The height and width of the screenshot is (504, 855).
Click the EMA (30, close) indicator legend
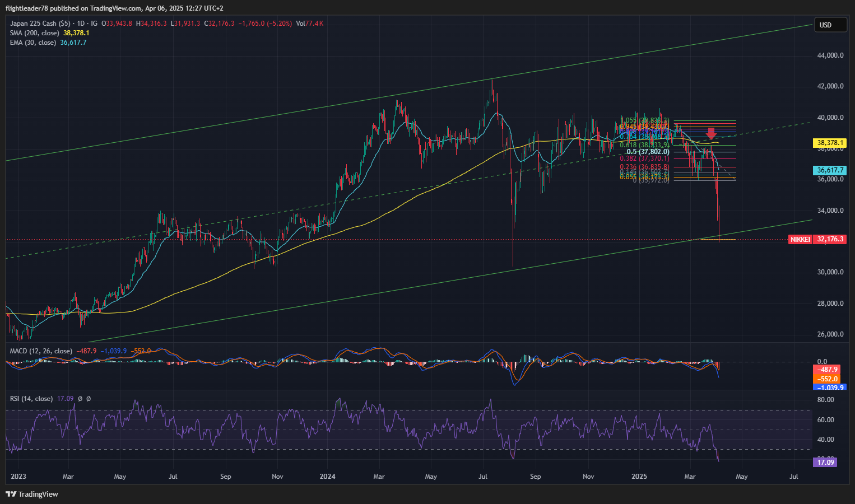[x=32, y=43]
